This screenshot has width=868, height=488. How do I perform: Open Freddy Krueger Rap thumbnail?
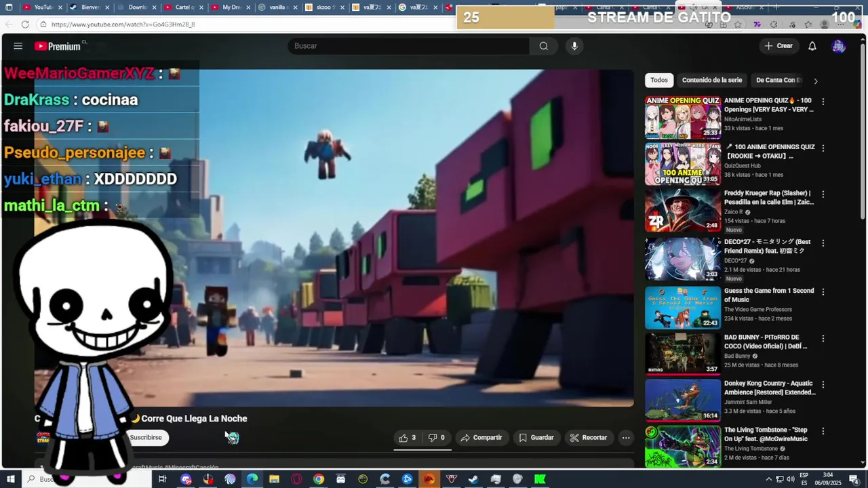tap(683, 209)
